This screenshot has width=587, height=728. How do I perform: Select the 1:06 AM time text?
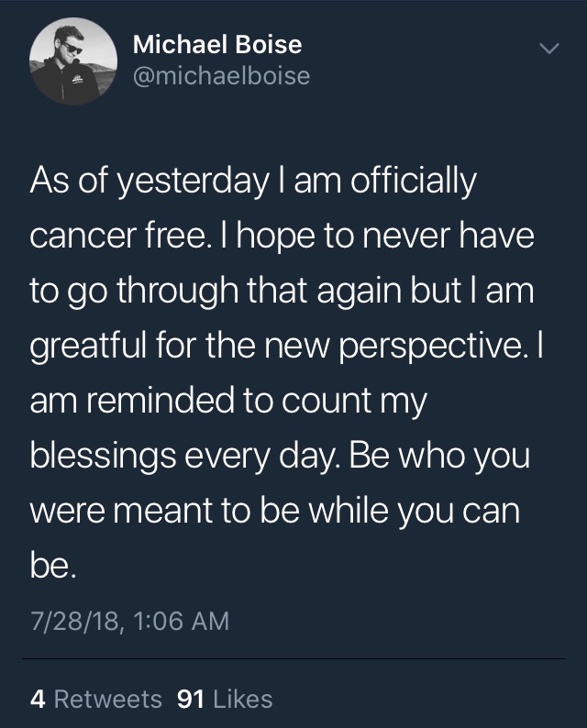[x=181, y=622]
